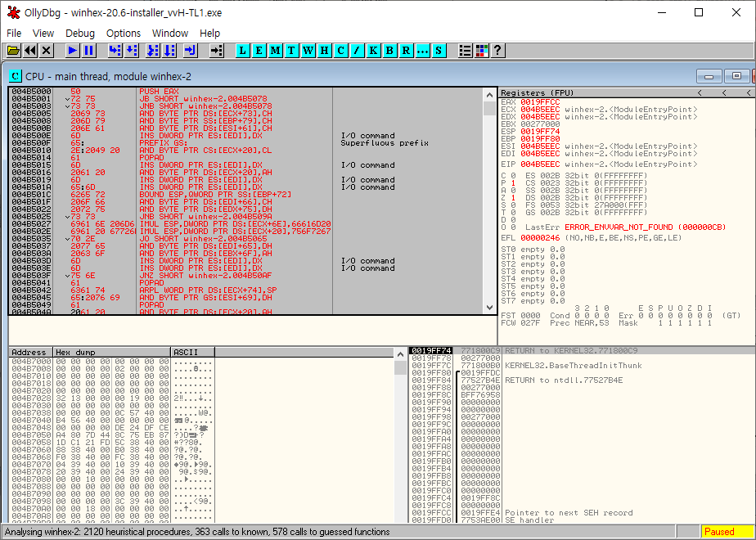Show Windows list with the W icon
756x540 pixels.
pyautogui.click(x=308, y=50)
